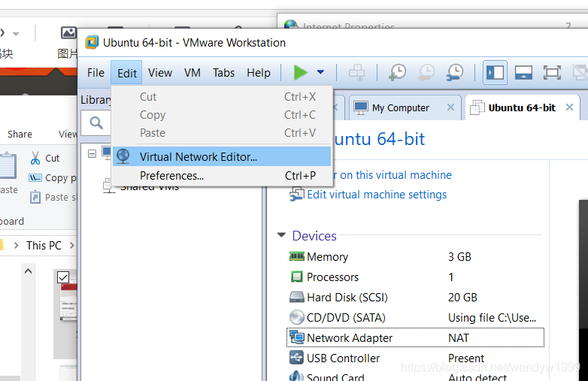Revert VM to previous snapshot icon

(x=426, y=72)
